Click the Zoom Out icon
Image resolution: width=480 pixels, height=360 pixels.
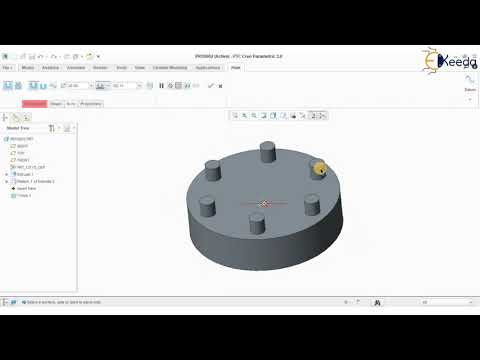coord(254,116)
